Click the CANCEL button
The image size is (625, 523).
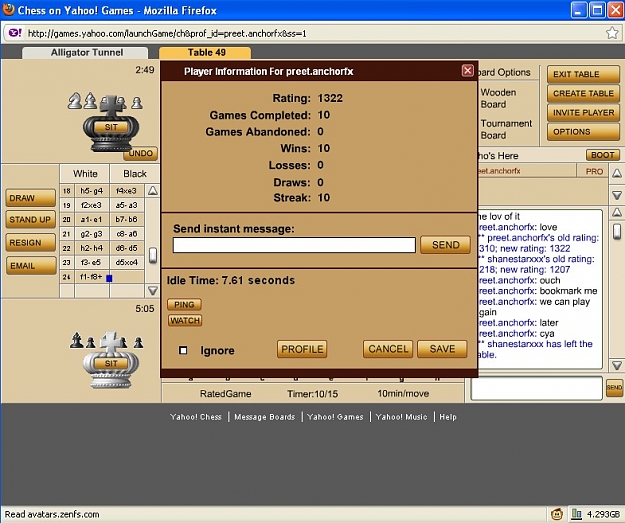coord(388,349)
